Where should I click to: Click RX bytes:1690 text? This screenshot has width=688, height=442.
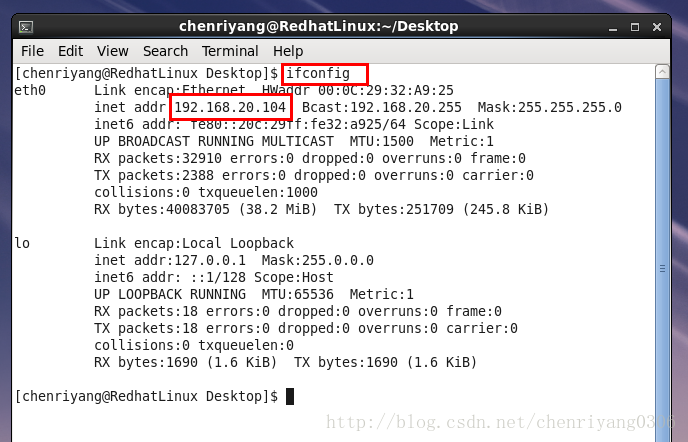point(146,363)
